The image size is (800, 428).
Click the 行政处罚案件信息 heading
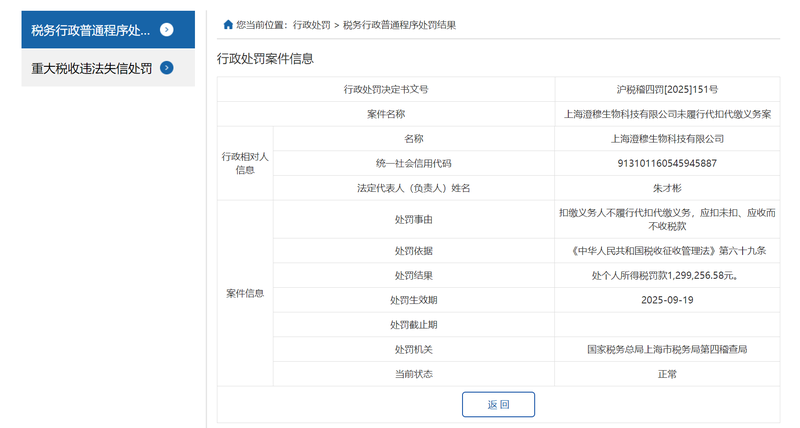pyautogui.click(x=265, y=59)
